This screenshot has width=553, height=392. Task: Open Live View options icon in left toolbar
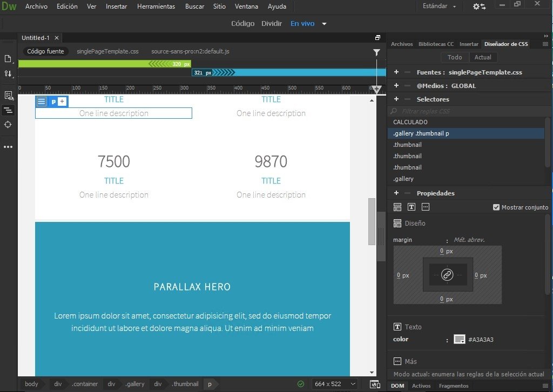tap(9, 96)
